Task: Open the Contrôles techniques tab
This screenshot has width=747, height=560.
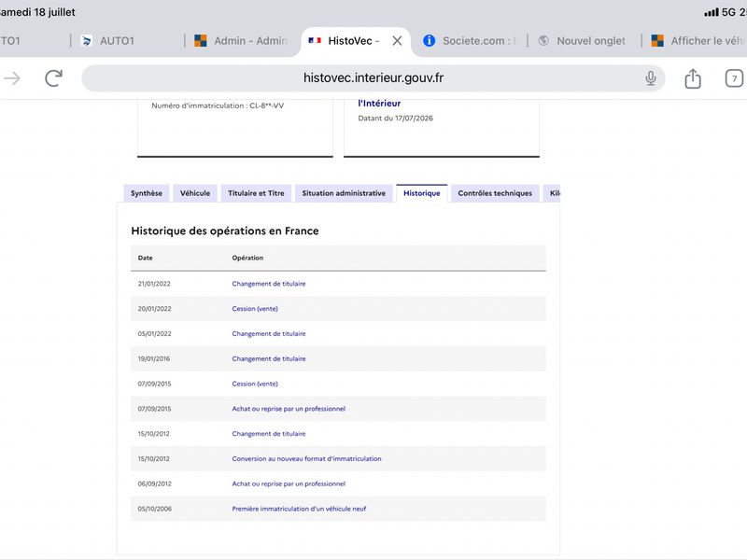Action: pos(495,193)
